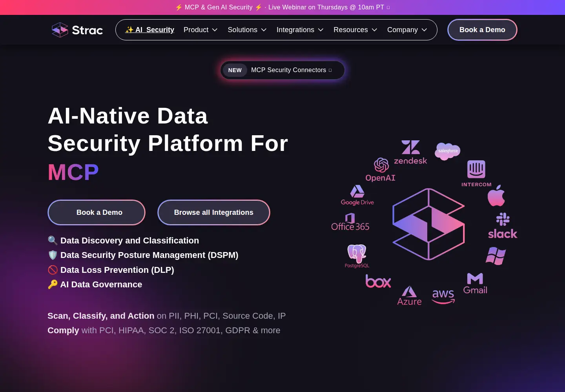
Task: Open the Live Webinar banner link
Action: coord(282,7)
